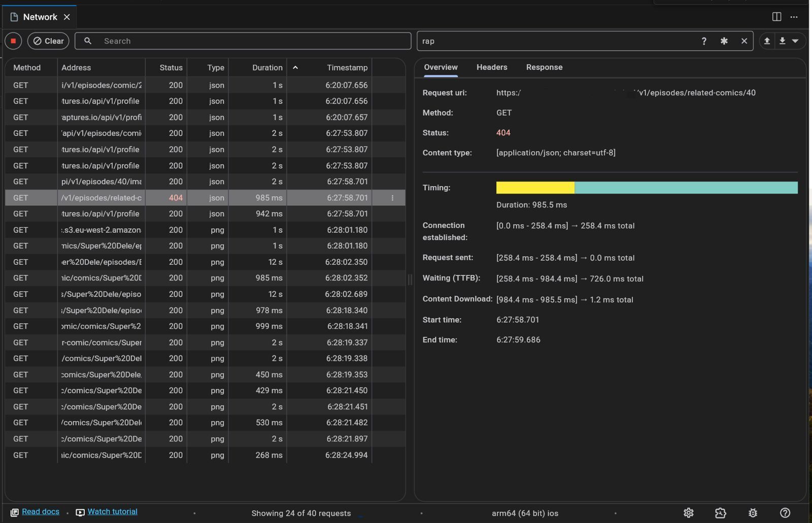Select request at timestamp 6:28:19.337
The height and width of the screenshot is (523, 812).
click(x=205, y=342)
